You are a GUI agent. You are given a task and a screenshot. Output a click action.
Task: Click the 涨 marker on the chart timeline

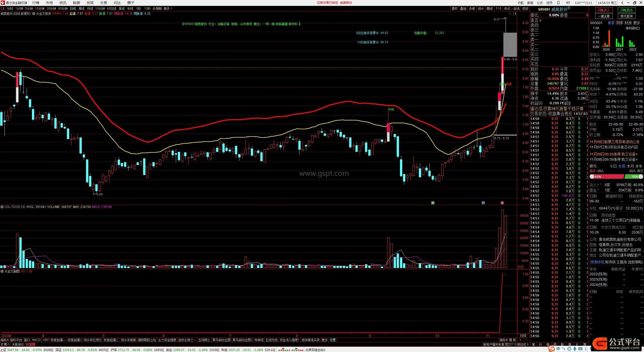tap(502, 203)
